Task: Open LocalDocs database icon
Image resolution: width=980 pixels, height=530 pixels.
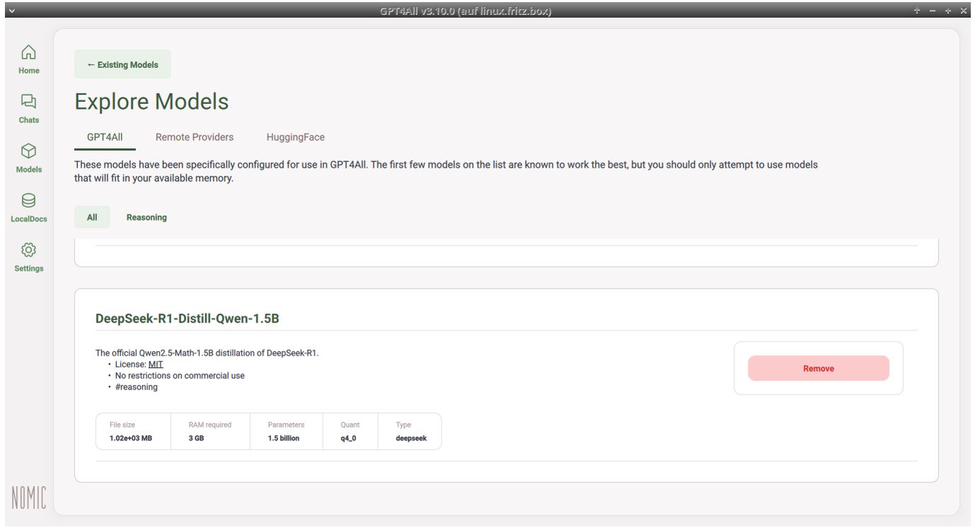Action: 28,202
